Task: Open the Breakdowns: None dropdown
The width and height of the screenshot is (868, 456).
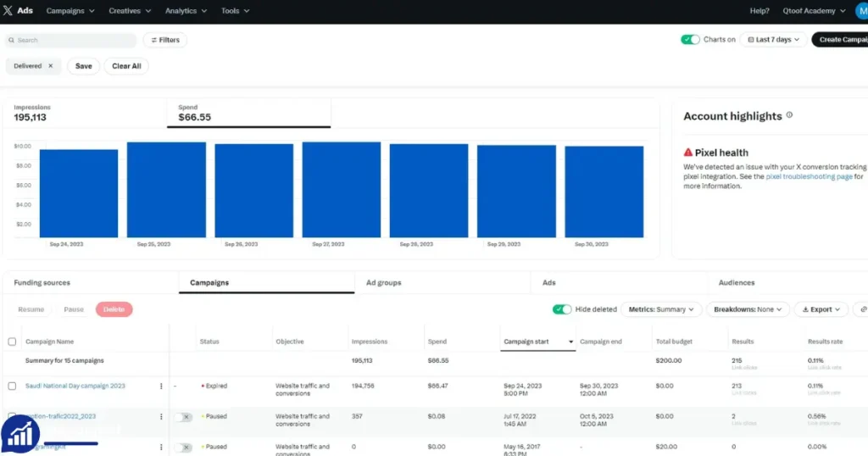Action: click(x=748, y=309)
